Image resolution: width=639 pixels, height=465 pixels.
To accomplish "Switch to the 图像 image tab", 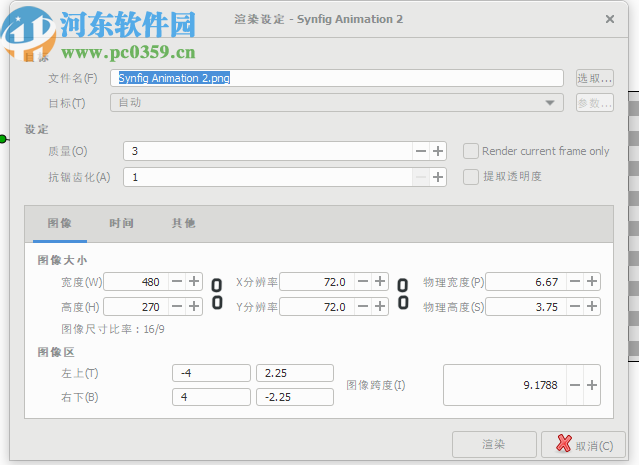I will (x=59, y=223).
